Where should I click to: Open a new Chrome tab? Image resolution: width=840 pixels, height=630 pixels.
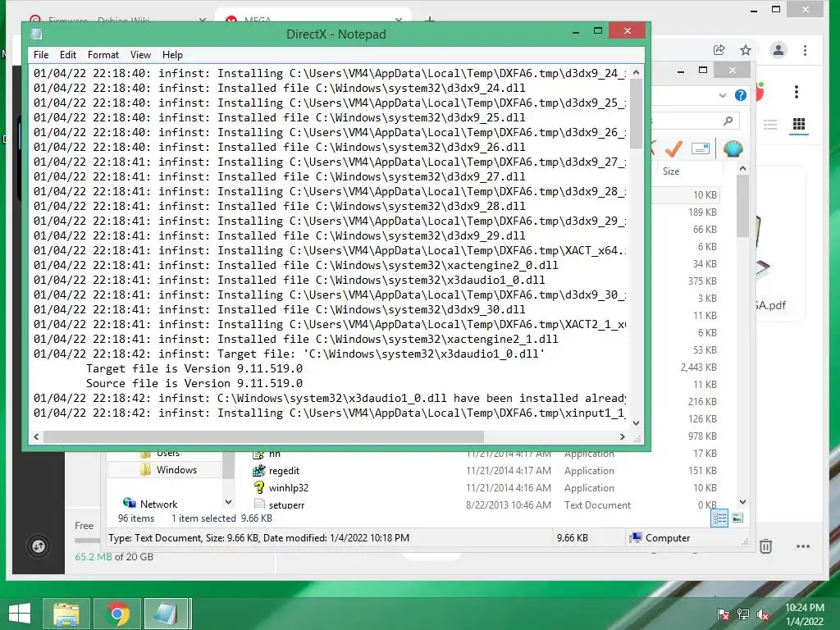click(x=430, y=21)
